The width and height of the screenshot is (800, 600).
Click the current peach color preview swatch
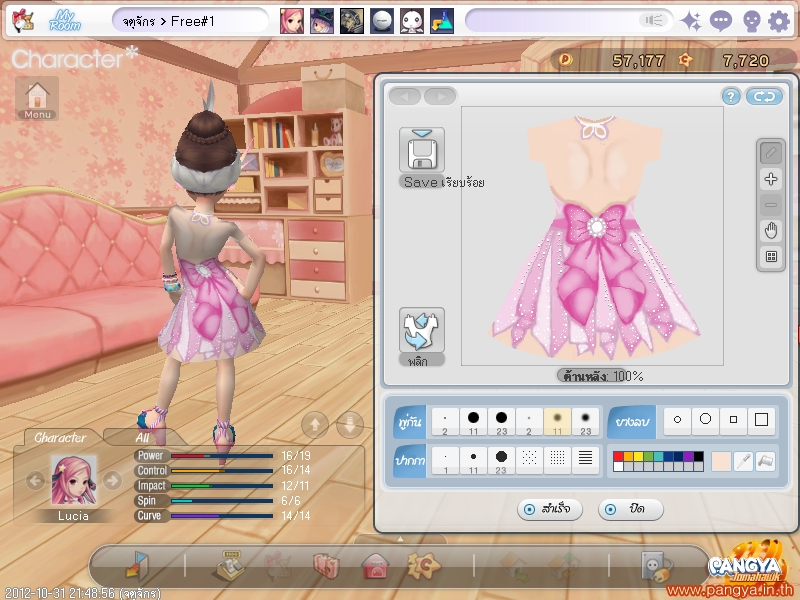click(x=721, y=461)
